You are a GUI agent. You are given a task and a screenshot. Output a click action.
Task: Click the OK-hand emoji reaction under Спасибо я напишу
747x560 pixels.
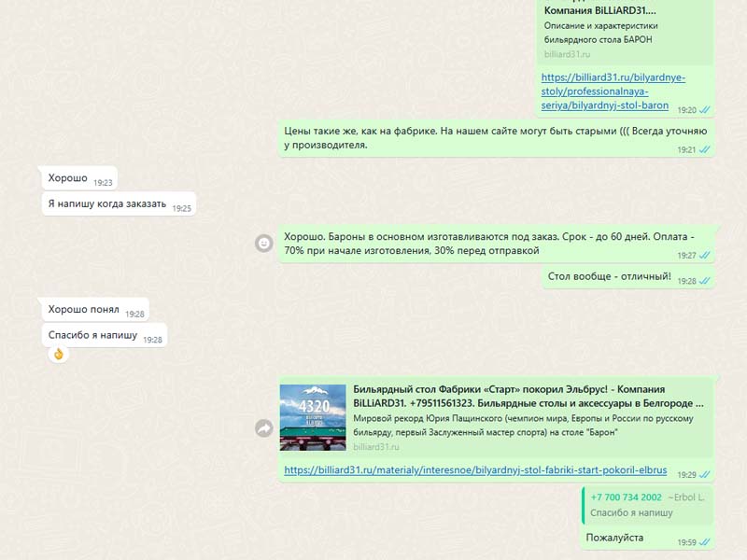(59, 354)
